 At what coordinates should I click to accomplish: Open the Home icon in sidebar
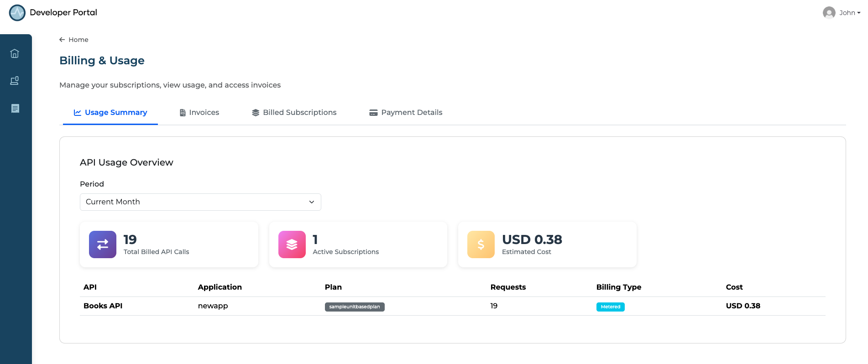coord(15,53)
